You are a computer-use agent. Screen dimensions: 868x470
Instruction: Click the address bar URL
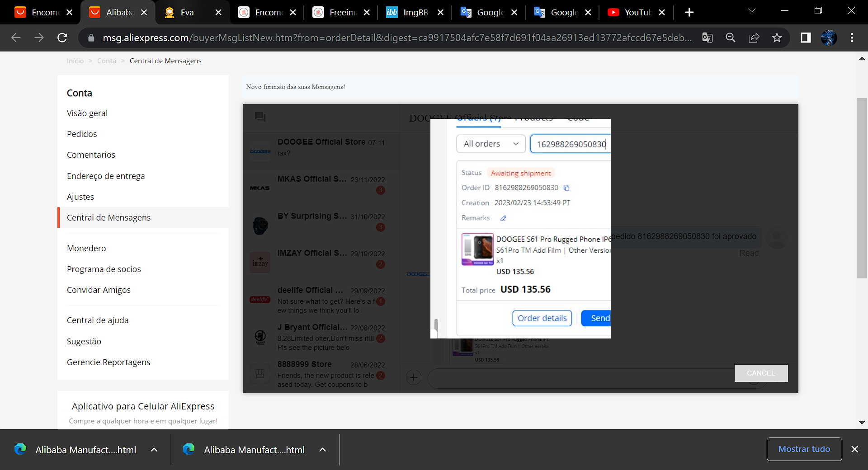(397, 38)
